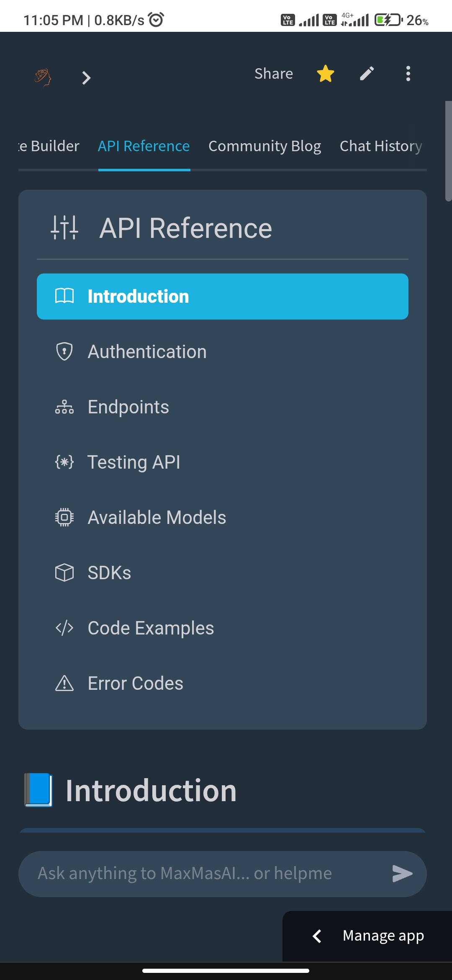Click the braces icon beside Testing API

coord(64,462)
